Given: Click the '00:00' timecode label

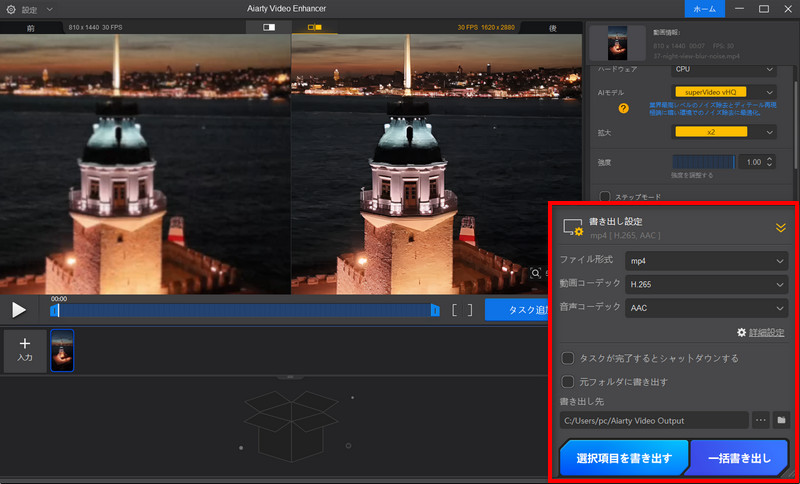Looking at the screenshot, I should click(59, 299).
